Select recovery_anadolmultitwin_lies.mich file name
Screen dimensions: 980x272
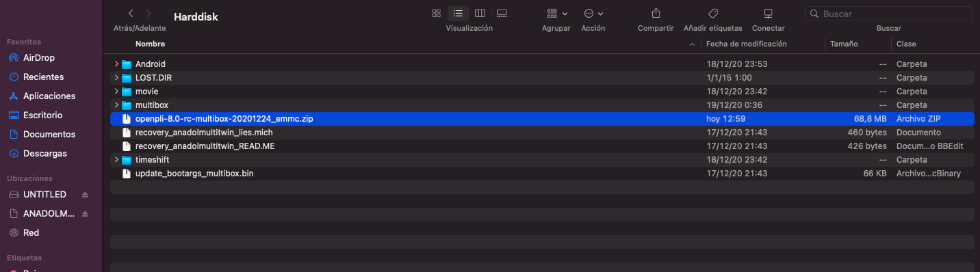coord(204,132)
